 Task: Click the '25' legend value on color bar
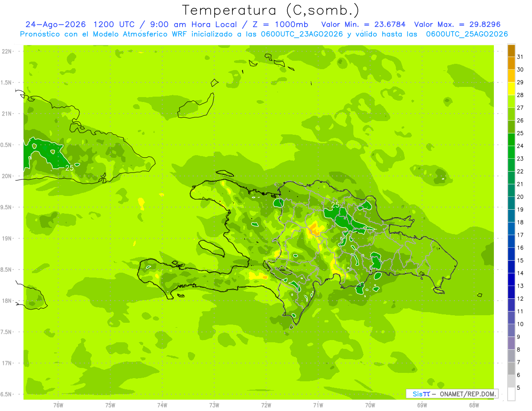(520, 133)
